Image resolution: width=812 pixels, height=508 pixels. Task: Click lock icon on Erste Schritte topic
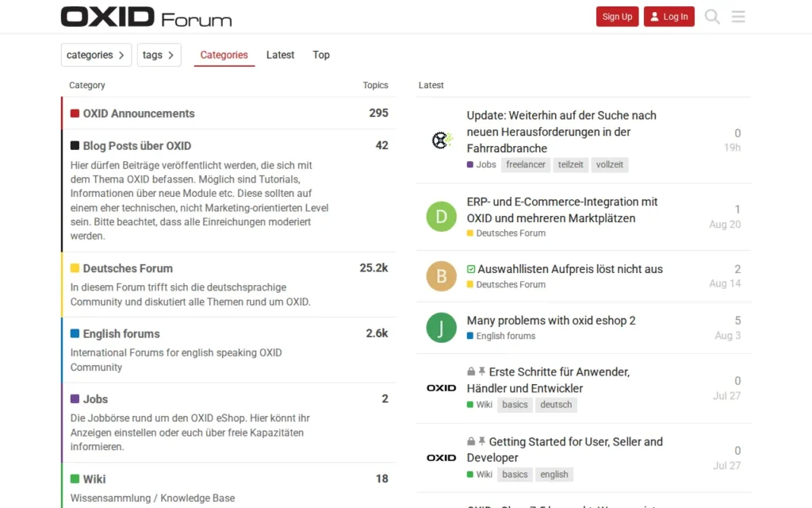pyautogui.click(x=471, y=371)
